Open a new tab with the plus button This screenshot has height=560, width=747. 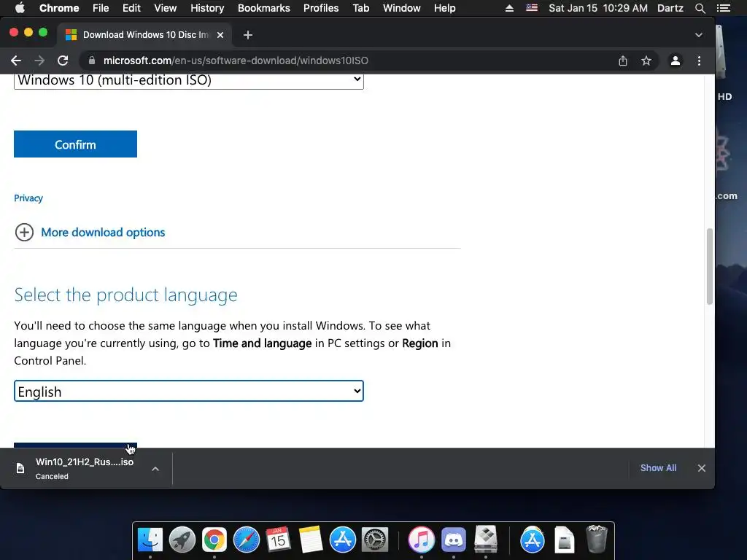click(x=248, y=35)
